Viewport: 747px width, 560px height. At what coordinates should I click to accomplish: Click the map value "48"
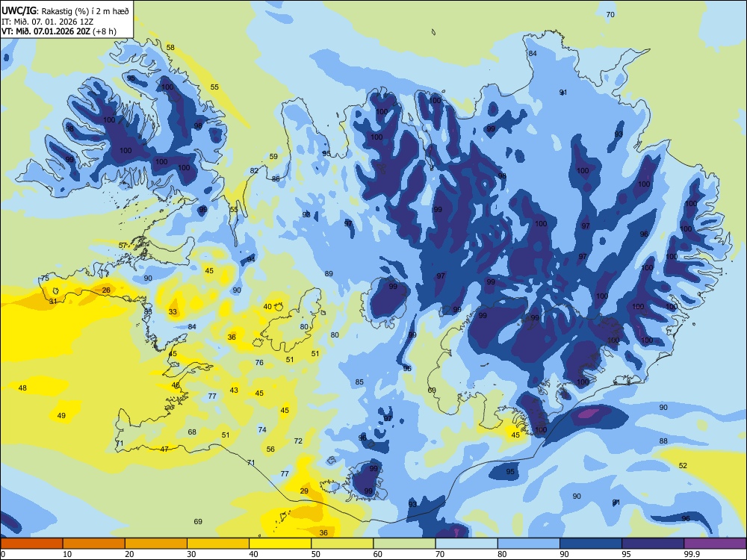tap(22, 388)
